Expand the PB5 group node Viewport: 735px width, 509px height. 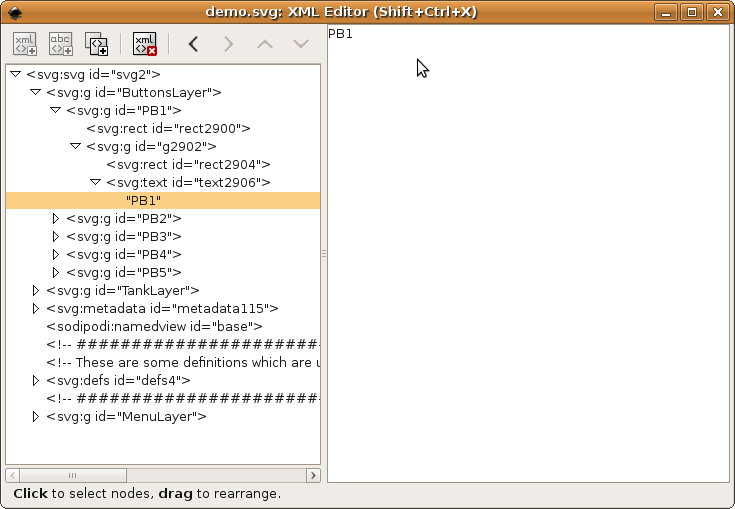coord(55,272)
